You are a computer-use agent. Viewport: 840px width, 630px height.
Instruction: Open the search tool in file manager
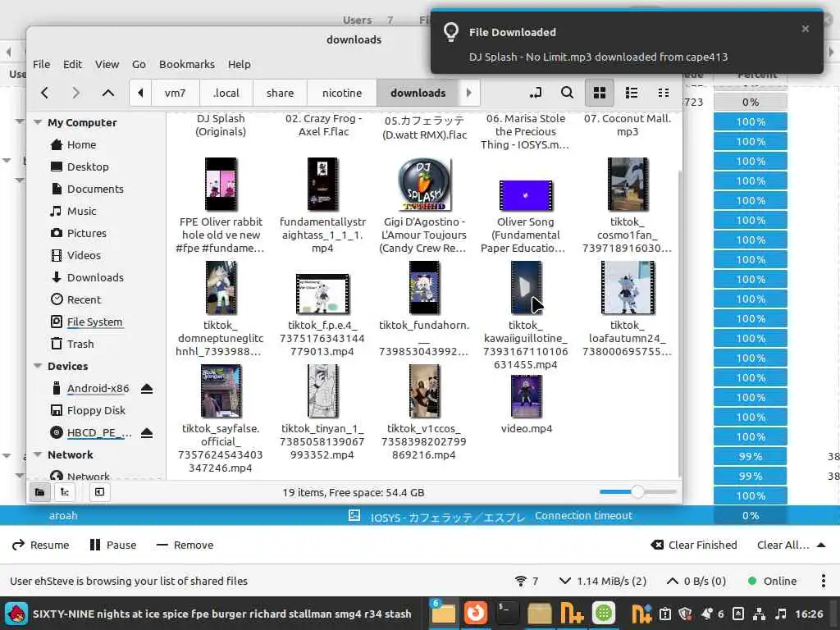pyautogui.click(x=567, y=94)
